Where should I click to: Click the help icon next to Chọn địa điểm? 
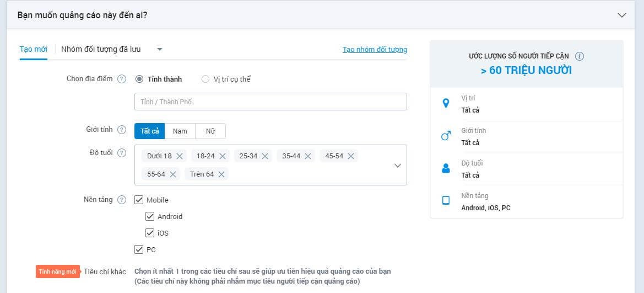point(122,79)
